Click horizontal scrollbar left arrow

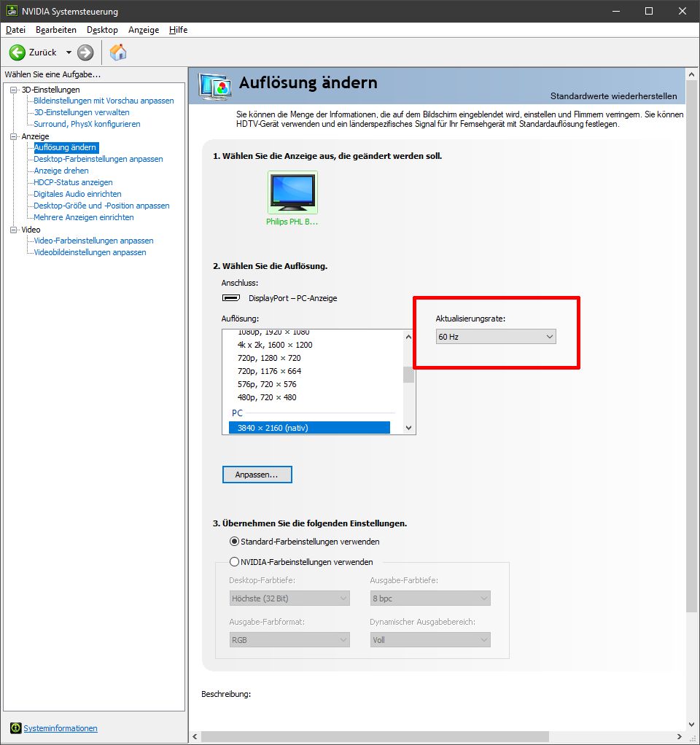click(195, 737)
